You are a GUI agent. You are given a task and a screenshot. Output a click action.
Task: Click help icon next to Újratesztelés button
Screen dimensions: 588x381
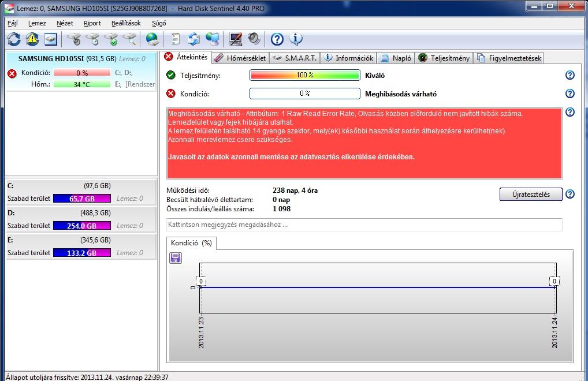pos(570,194)
